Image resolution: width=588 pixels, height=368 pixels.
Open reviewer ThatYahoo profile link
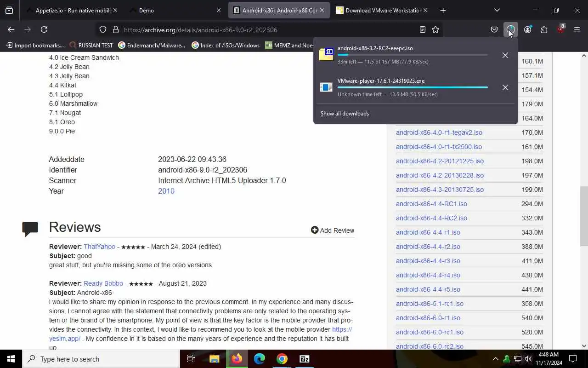tap(99, 247)
